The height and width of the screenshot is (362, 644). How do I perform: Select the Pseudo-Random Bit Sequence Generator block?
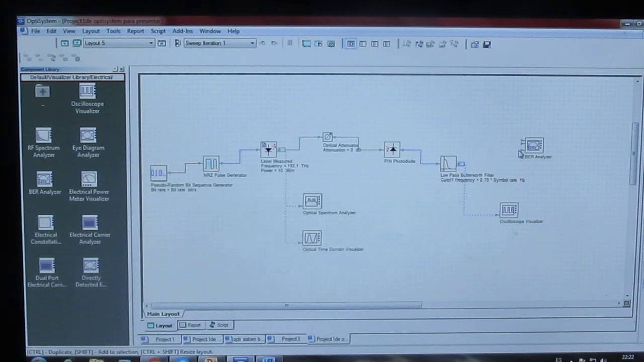click(x=158, y=173)
